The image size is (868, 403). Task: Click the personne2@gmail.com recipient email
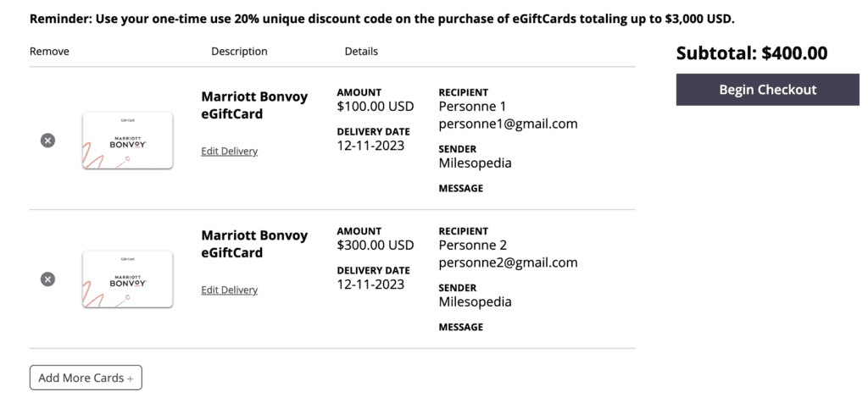point(508,262)
